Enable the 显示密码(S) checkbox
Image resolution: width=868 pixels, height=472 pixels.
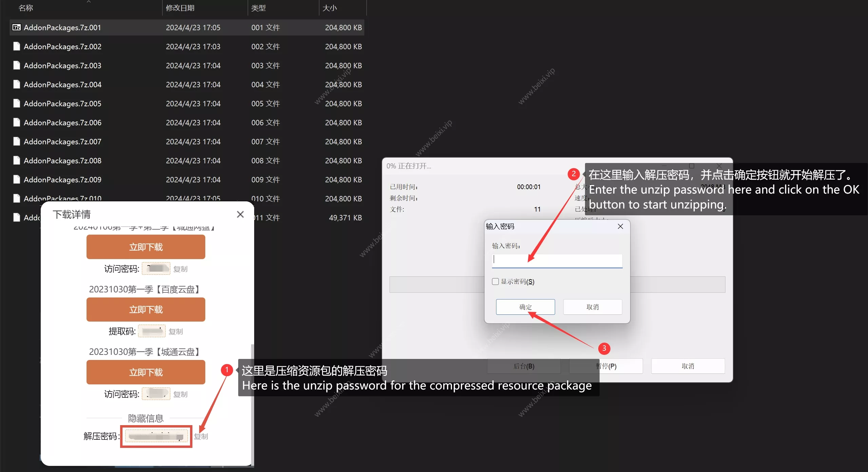click(495, 282)
